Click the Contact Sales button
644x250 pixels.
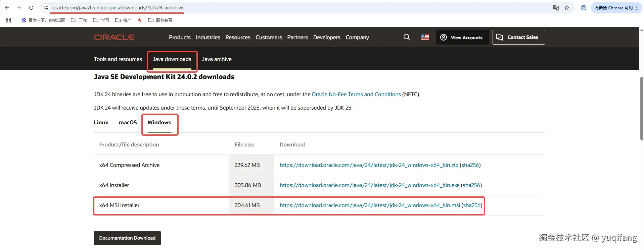coord(519,37)
